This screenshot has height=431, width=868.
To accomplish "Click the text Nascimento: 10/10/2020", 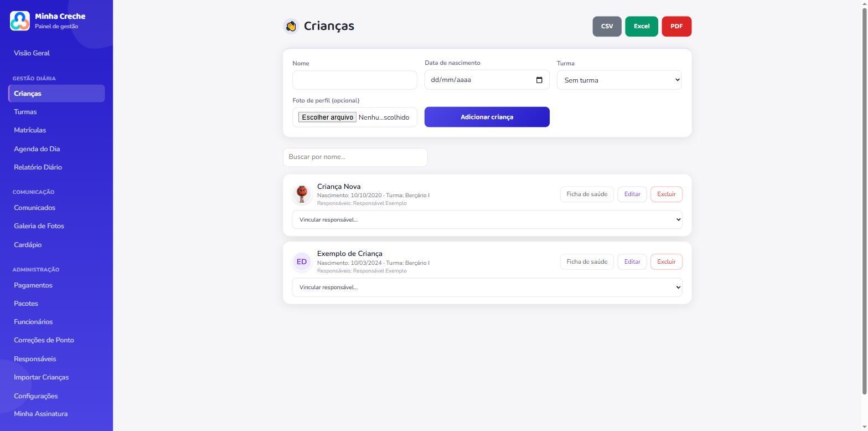I will point(349,196).
